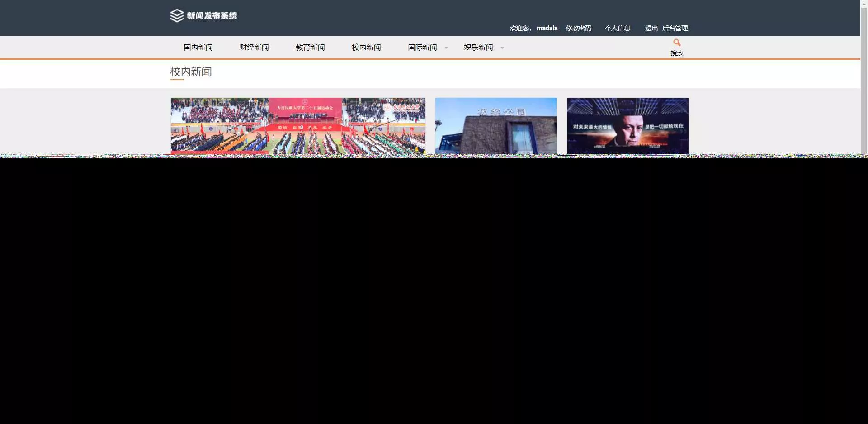868x424 pixels.
Task: Go to 后台管理 admin link
Action: coord(675,28)
